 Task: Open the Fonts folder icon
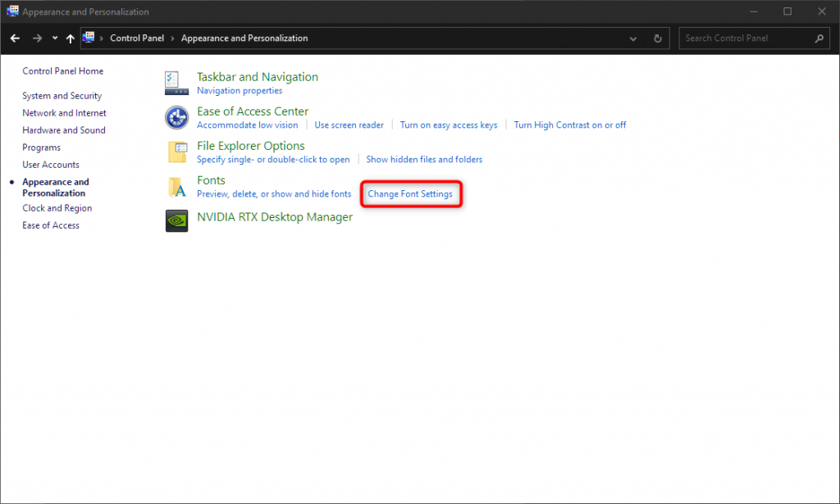(x=177, y=188)
